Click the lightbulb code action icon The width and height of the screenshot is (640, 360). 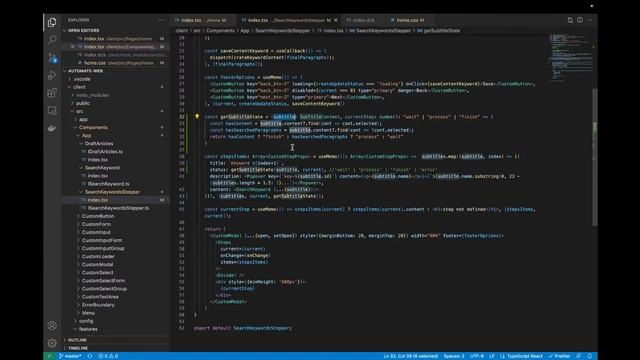(x=197, y=117)
